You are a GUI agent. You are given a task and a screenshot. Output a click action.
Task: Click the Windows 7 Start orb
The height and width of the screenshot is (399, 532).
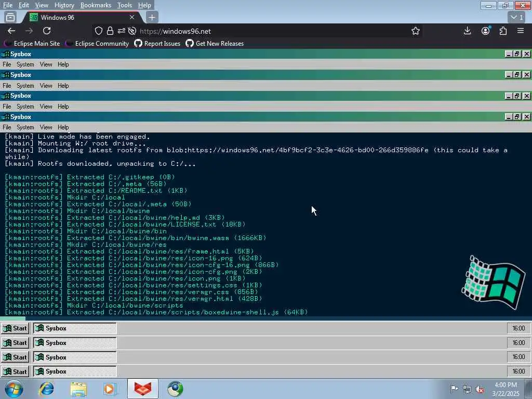[x=14, y=389]
